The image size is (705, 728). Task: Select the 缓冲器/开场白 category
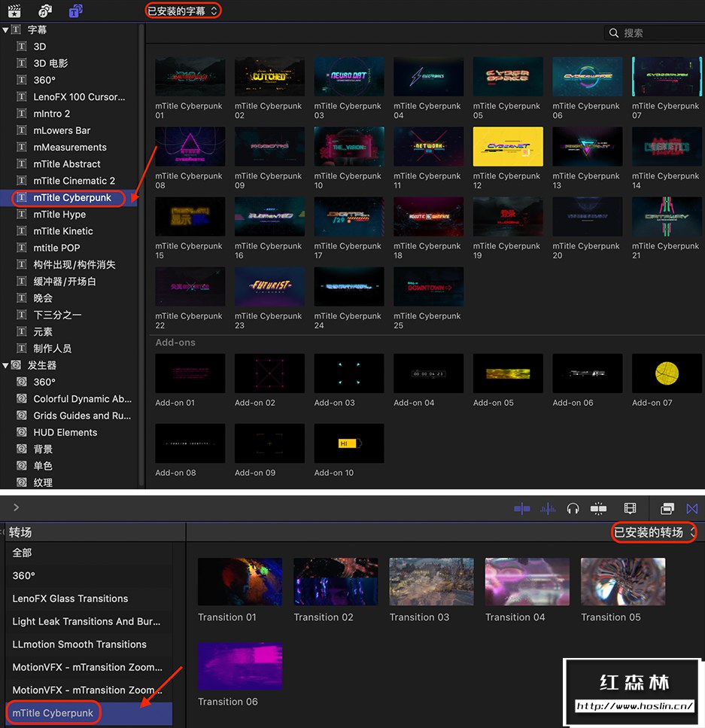coord(65,282)
